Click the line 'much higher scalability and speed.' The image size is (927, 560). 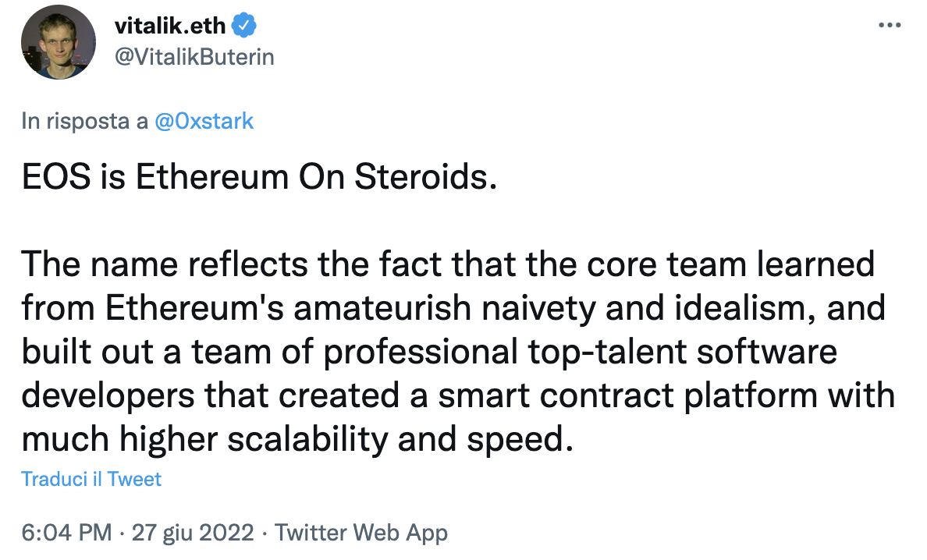pos(297,439)
